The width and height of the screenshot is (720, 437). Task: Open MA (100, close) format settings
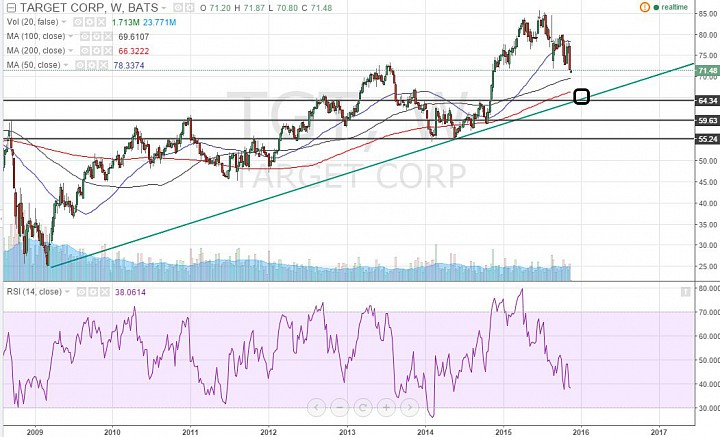pyautogui.click(x=96, y=36)
